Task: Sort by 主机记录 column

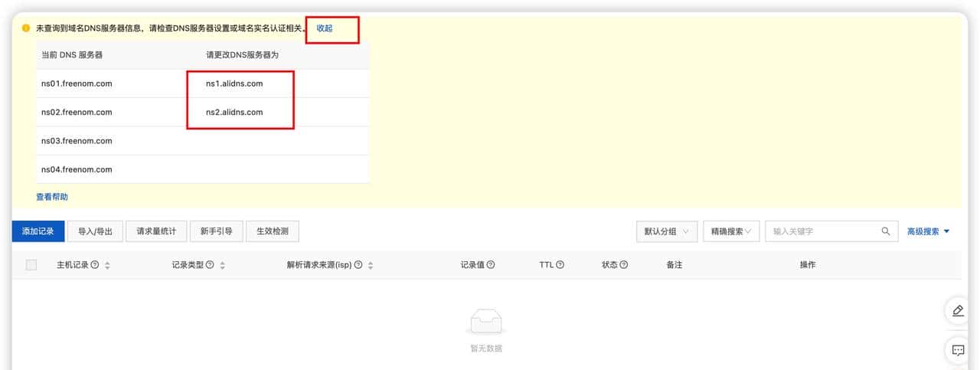Action: (x=107, y=265)
